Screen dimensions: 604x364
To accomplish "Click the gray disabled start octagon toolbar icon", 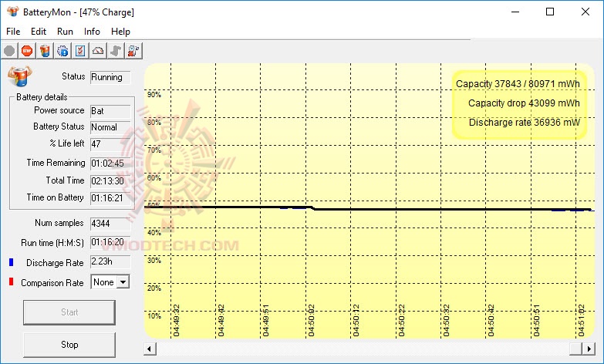I will tap(9, 50).
